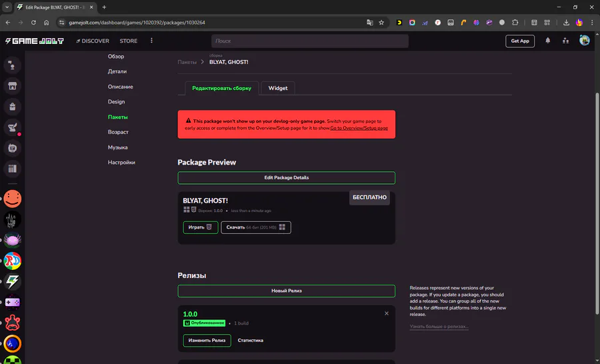Screen dimensions: 600x364
Task: Open the Пакеты section
Action: (x=118, y=117)
